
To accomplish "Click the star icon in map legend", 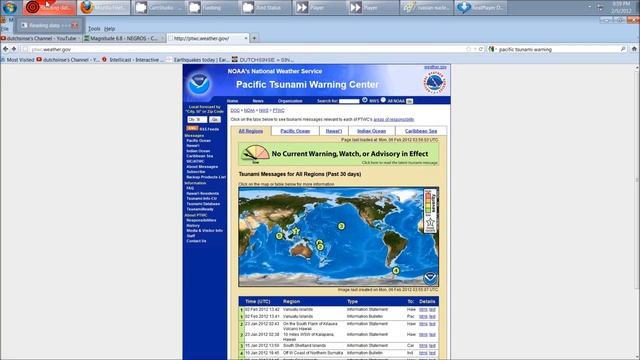I will click(430, 222).
